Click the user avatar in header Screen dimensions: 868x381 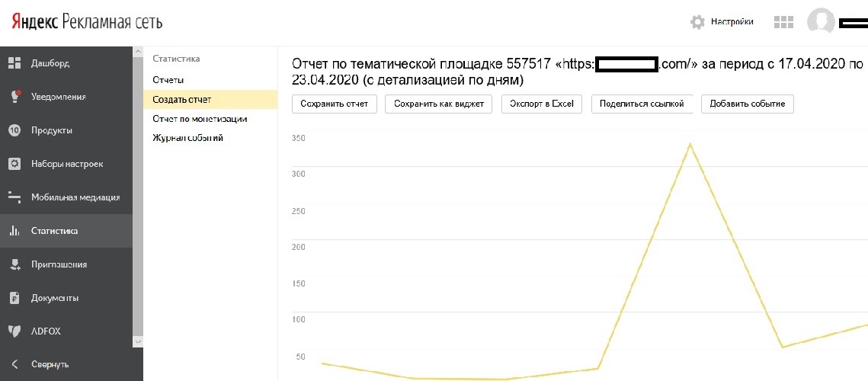point(821,22)
